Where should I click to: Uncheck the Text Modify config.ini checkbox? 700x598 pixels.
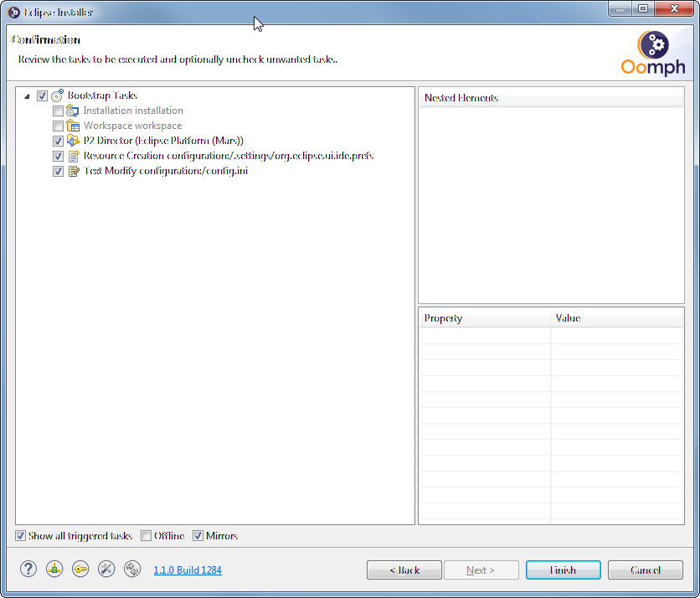[x=58, y=172]
